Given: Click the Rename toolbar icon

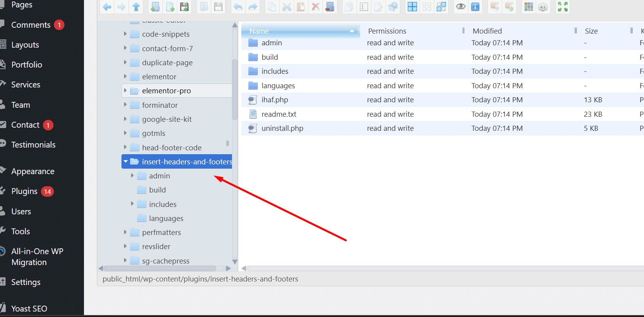Looking at the screenshot, I should click(364, 7).
